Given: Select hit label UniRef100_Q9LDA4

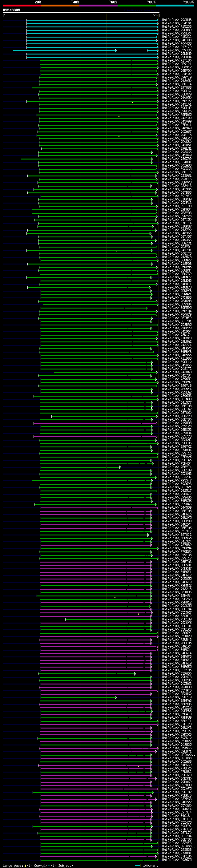Looking at the screenshot, I should click(176, 57).
